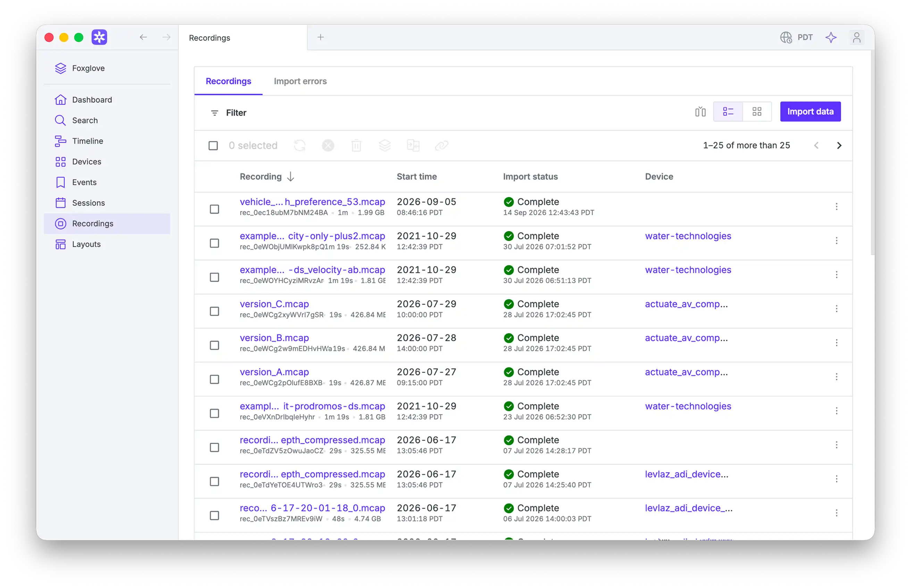Viewport: 911px width, 588px height.
Task: Open Devices in sidebar
Action: 107,162
